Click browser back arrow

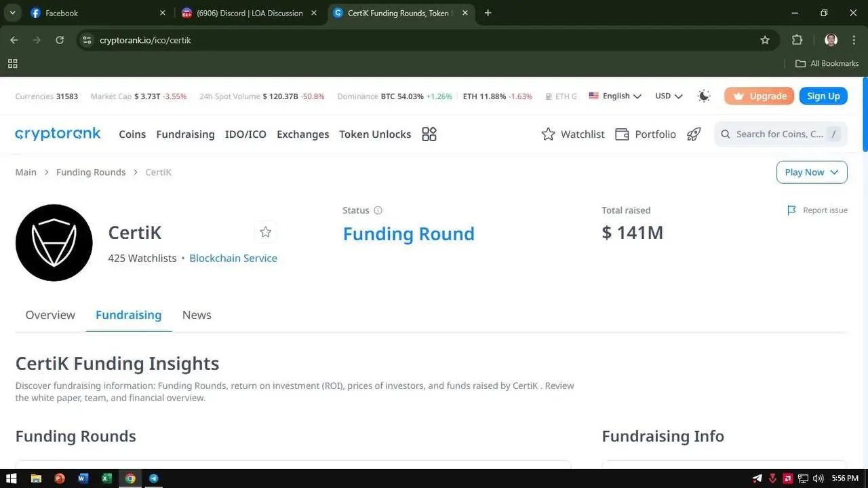[x=14, y=40]
